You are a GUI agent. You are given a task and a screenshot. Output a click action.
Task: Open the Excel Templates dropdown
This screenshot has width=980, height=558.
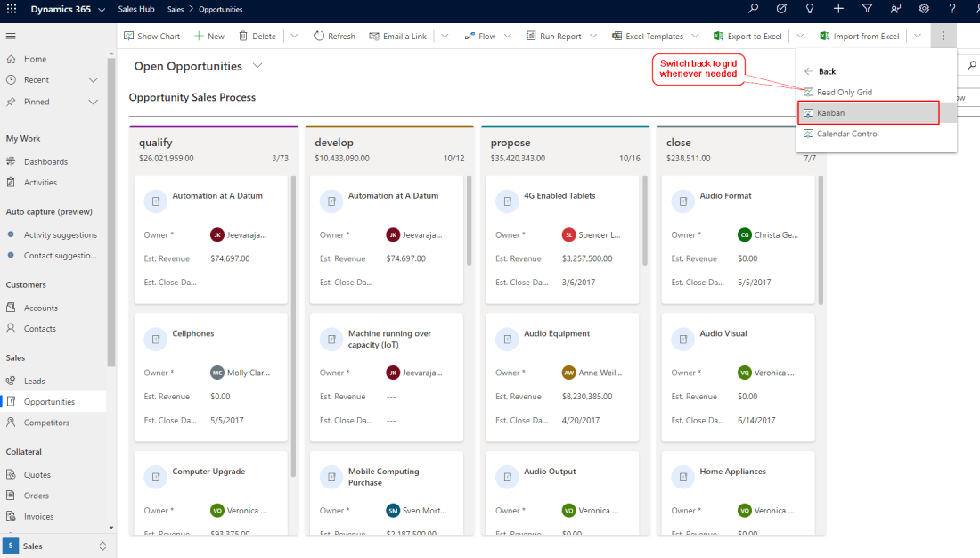click(x=695, y=37)
